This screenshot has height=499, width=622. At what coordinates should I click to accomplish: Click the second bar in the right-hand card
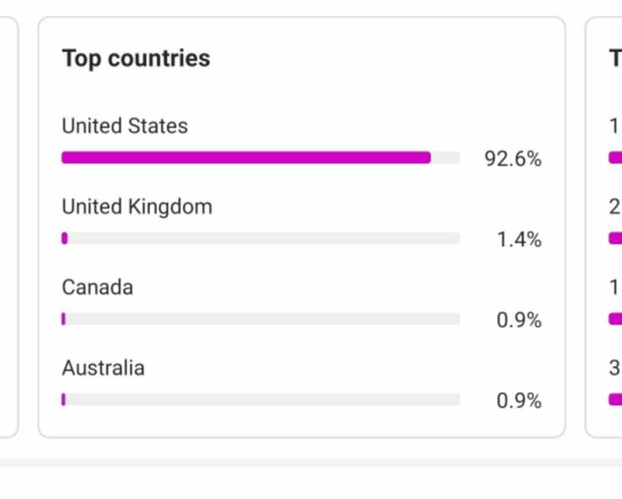click(615, 238)
